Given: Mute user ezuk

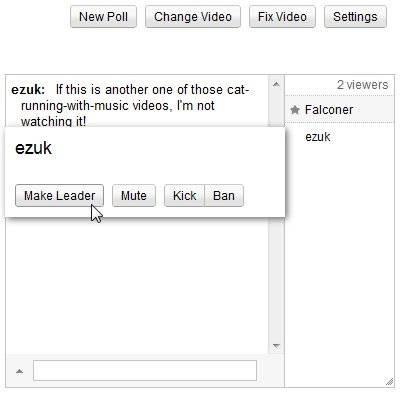Looking at the screenshot, I should tap(134, 196).
